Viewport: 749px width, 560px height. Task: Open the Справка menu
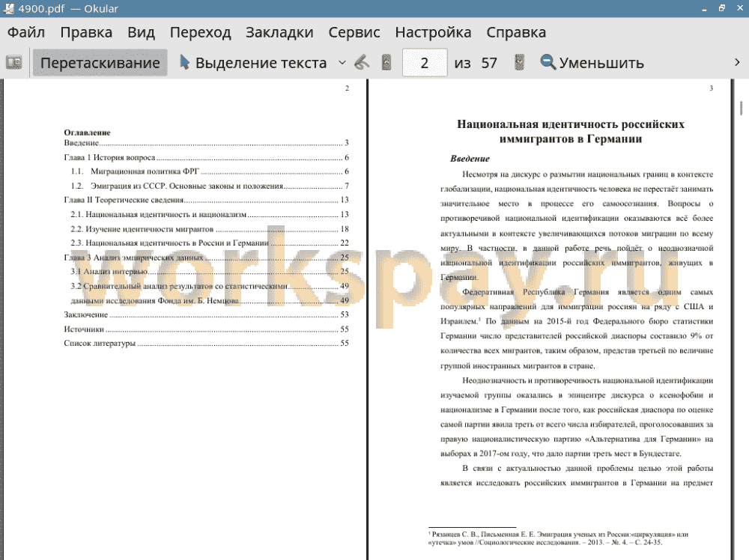516,32
